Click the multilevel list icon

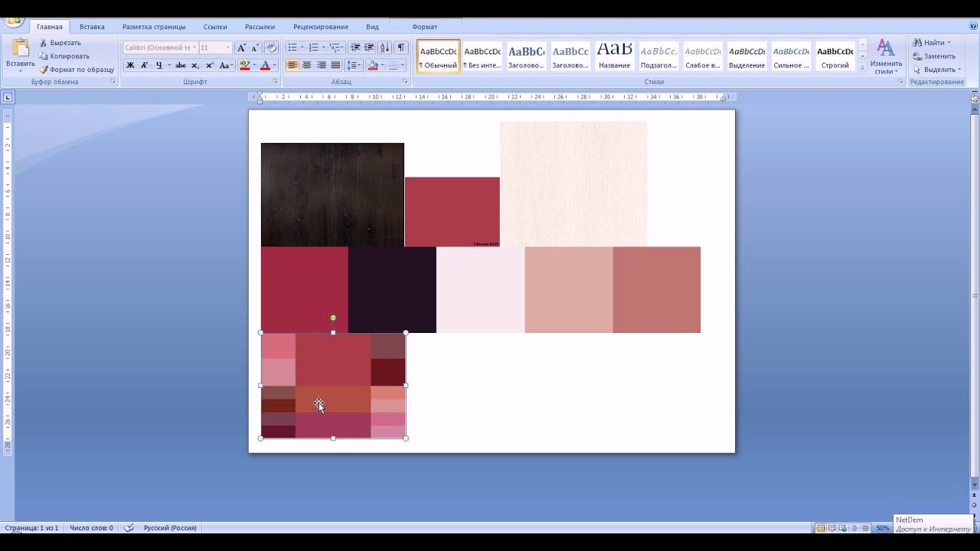[335, 47]
